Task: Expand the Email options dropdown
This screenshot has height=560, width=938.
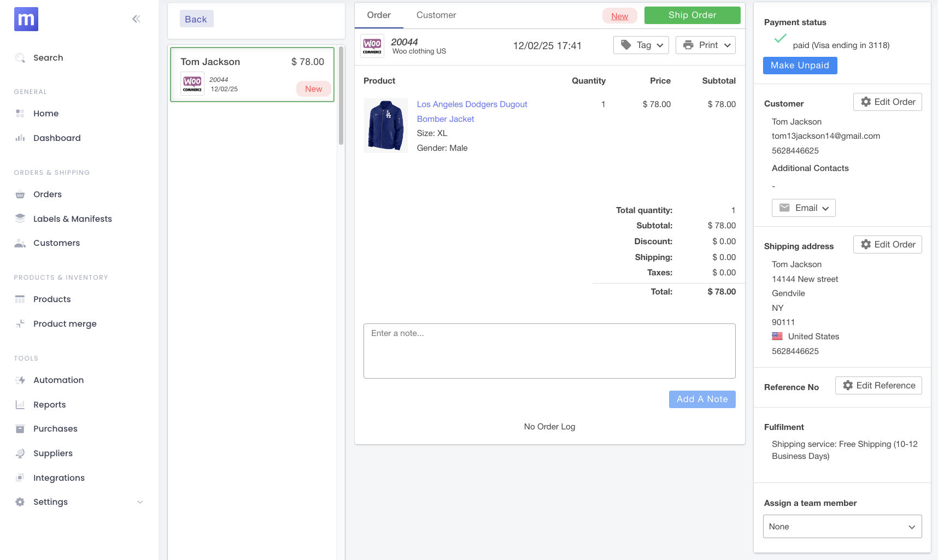Action: click(x=804, y=208)
